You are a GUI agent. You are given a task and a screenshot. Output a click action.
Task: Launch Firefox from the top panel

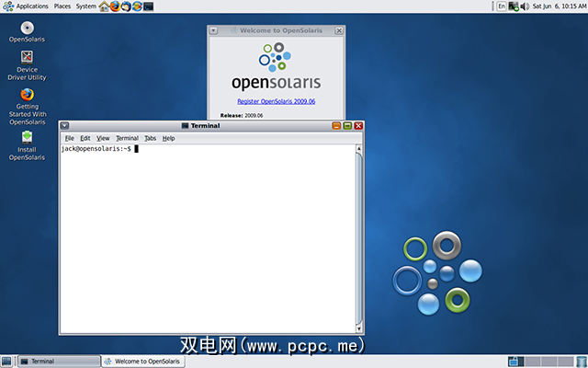click(x=115, y=6)
